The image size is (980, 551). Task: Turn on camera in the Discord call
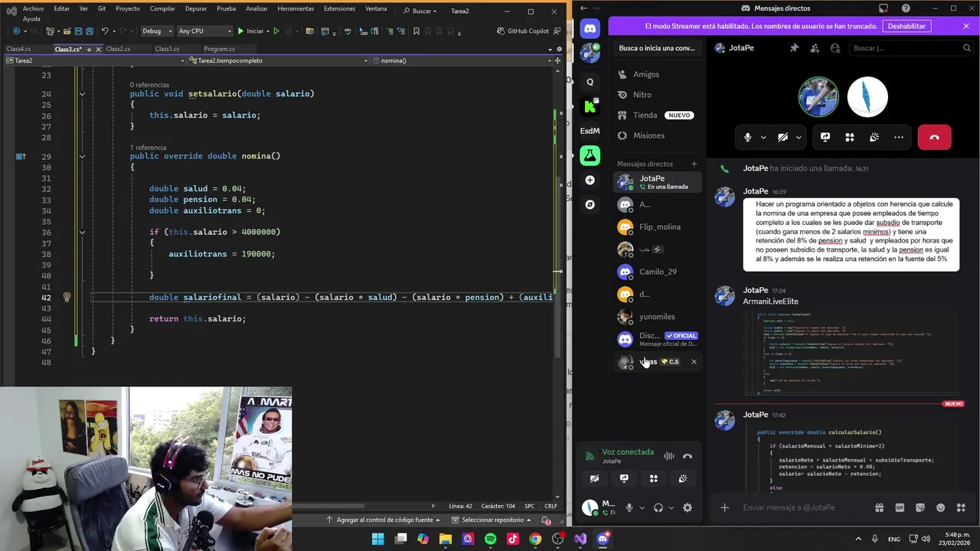point(782,137)
